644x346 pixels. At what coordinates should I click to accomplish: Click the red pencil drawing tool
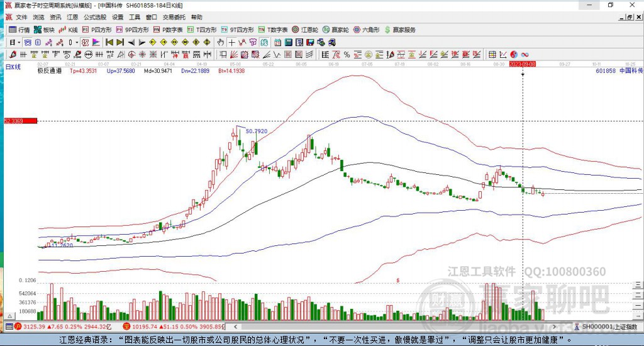pyautogui.click(x=13, y=55)
